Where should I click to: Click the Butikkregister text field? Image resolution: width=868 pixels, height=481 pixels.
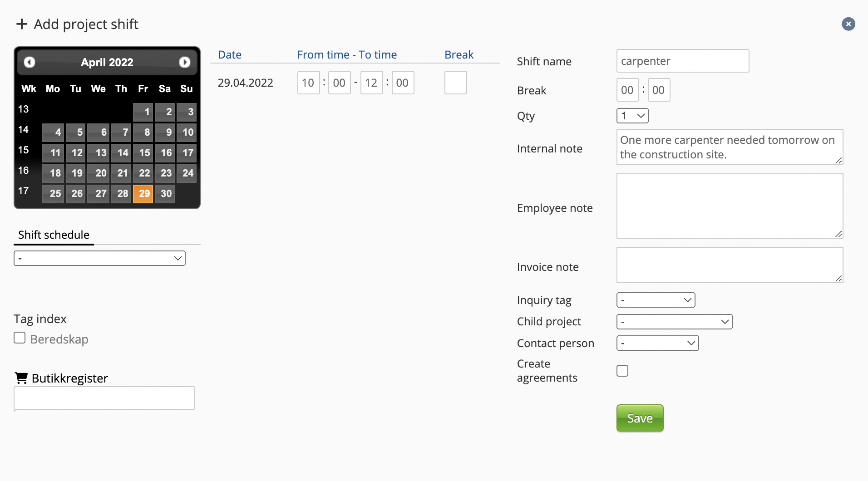[104, 398]
